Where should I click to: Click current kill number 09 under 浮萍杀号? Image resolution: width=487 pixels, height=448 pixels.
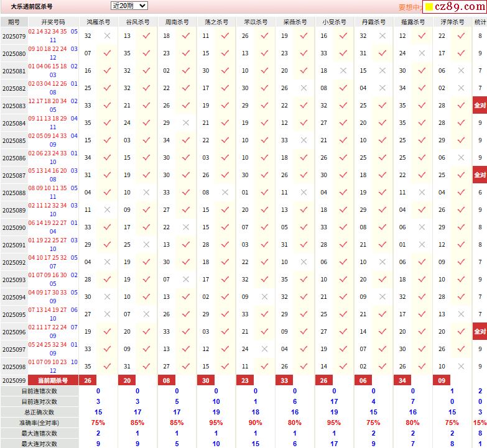(442, 380)
